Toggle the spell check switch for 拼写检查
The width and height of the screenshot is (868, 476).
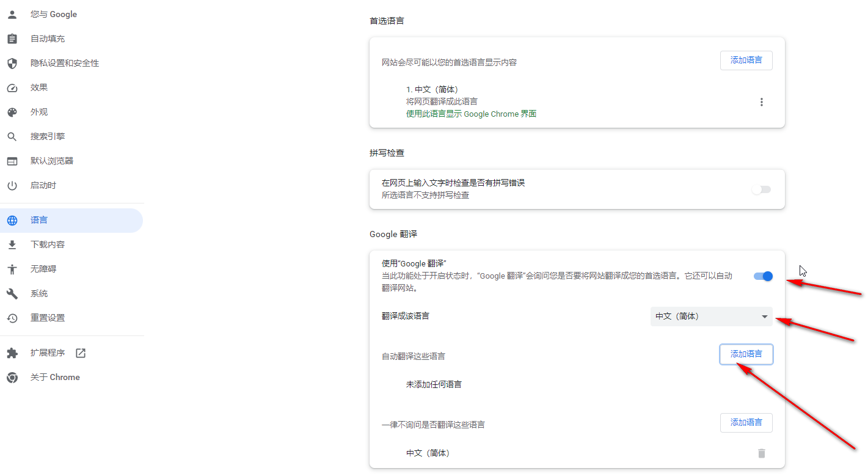(762, 189)
